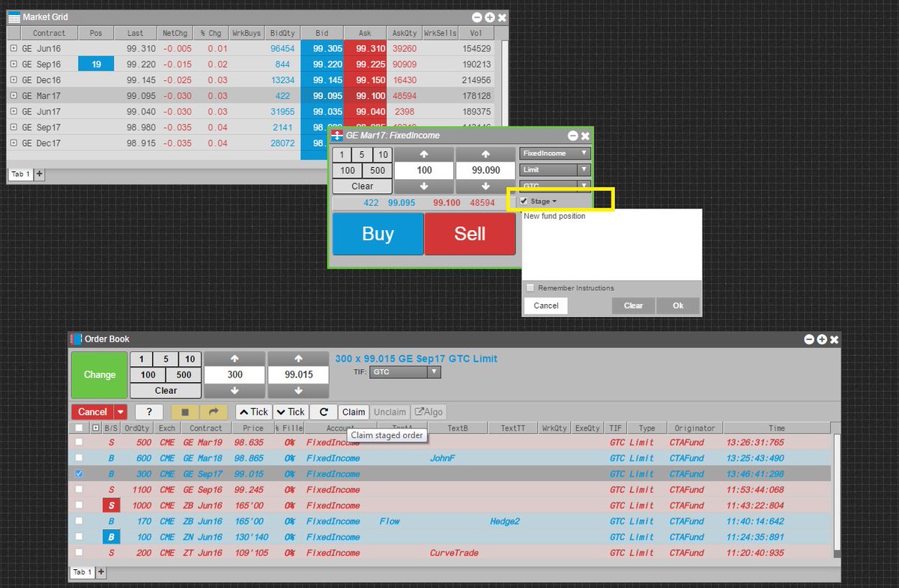This screenshot has height=588, width=899.
Task: Uncheck the GE Sep17 order checkbox
Action: 79,473
